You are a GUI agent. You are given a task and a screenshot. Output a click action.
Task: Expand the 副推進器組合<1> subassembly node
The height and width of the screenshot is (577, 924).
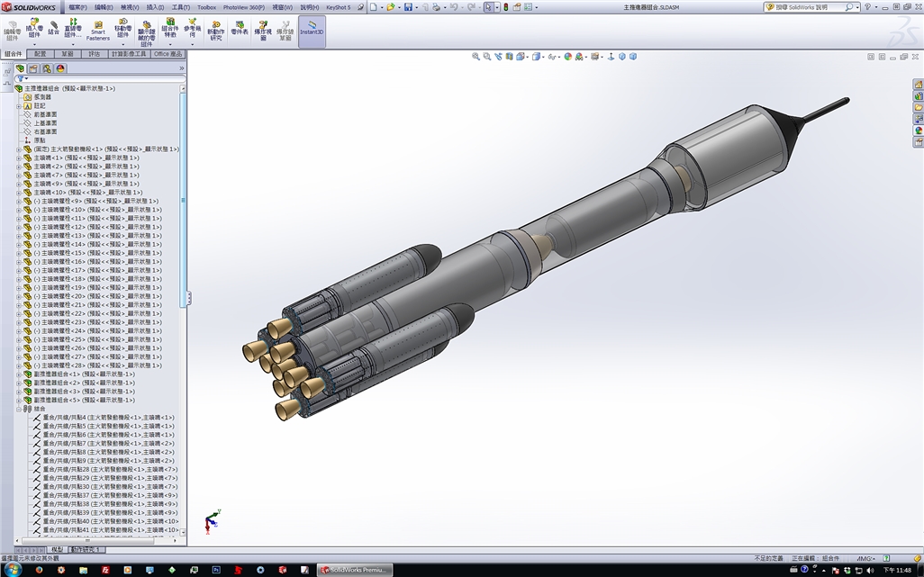tap(19, 374)
